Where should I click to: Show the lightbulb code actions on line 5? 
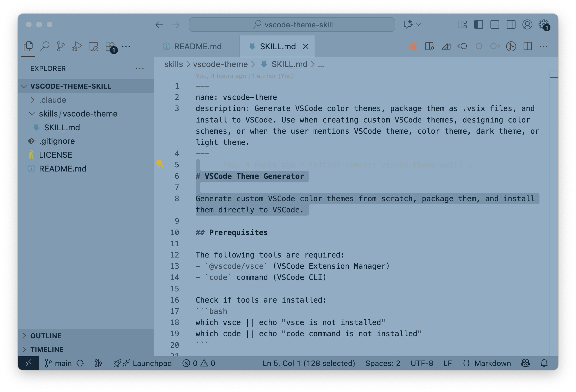point(160,164)
